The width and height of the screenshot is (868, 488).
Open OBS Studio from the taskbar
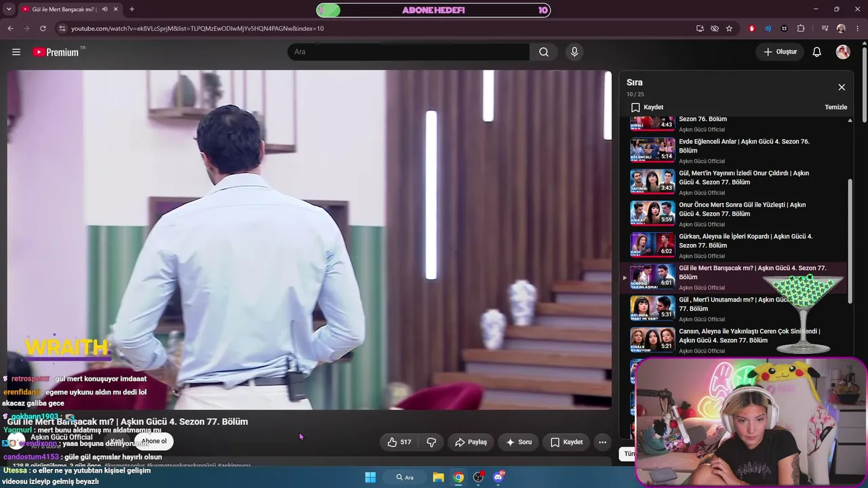478,477
